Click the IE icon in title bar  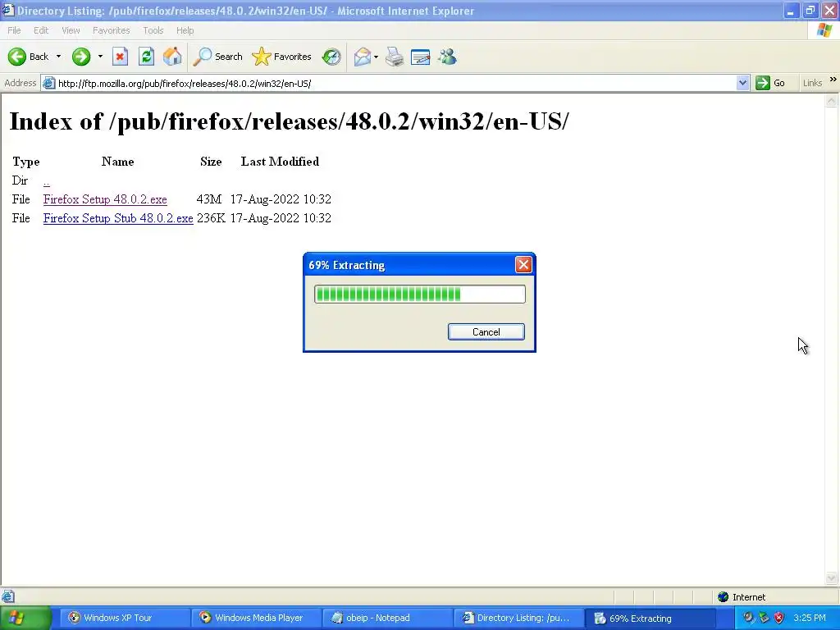8,10
